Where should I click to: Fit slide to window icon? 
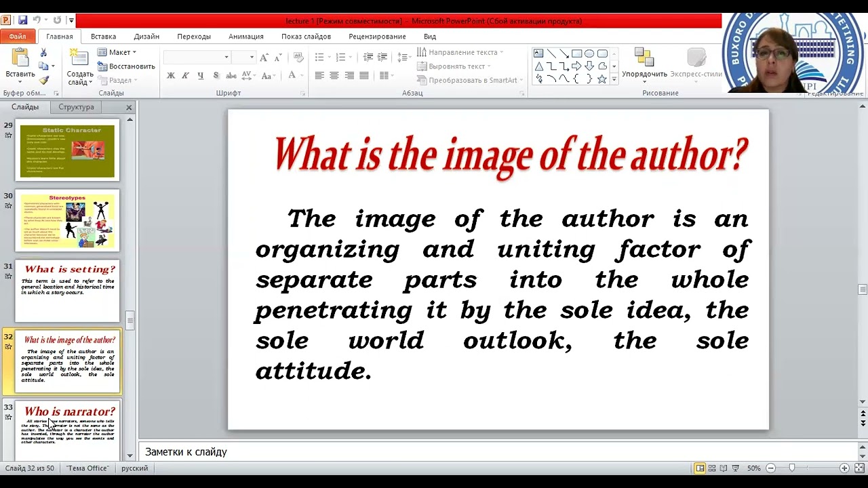click(x=859, y=468)
